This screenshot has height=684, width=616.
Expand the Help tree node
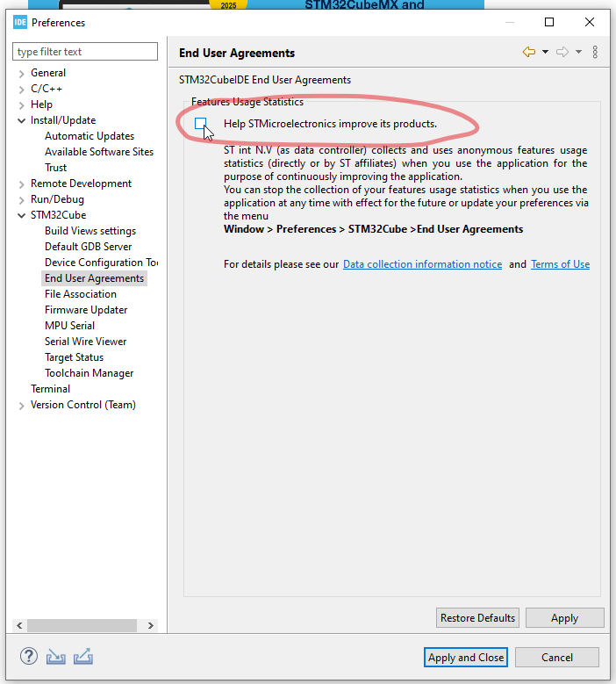21,105
